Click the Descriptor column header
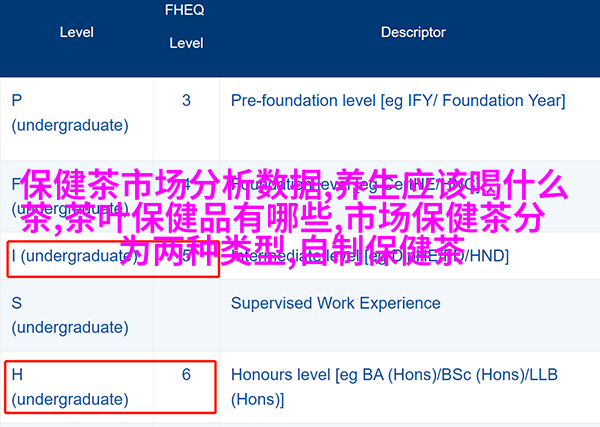600x427 pixels. (x=413, y=32)
